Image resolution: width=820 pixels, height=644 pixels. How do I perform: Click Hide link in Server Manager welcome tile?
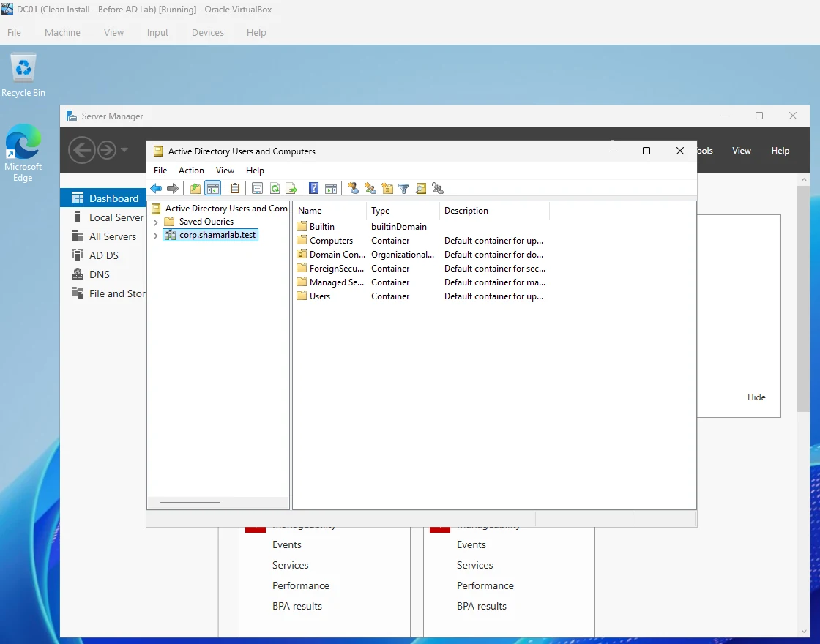point(756,397)
